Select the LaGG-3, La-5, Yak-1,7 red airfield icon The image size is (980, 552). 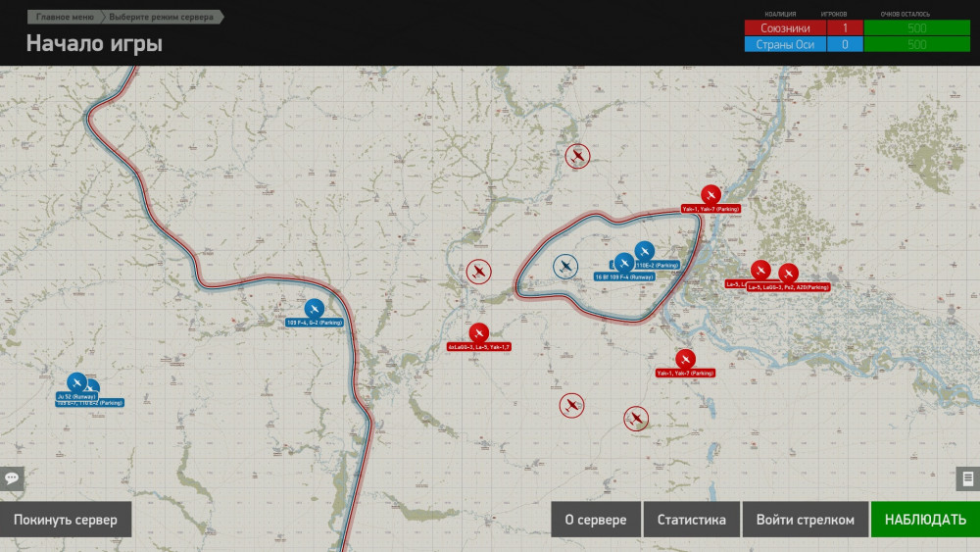tap(479, 332)
